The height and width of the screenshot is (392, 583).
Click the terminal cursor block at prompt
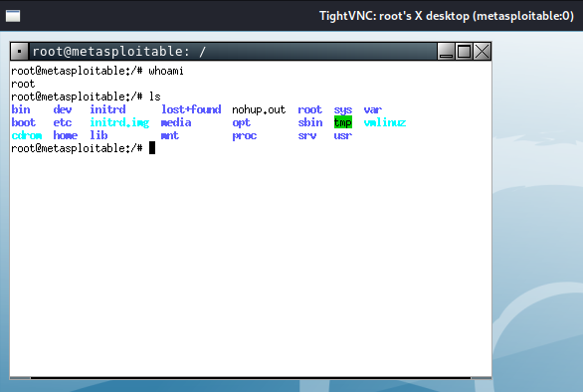[152, 148]
